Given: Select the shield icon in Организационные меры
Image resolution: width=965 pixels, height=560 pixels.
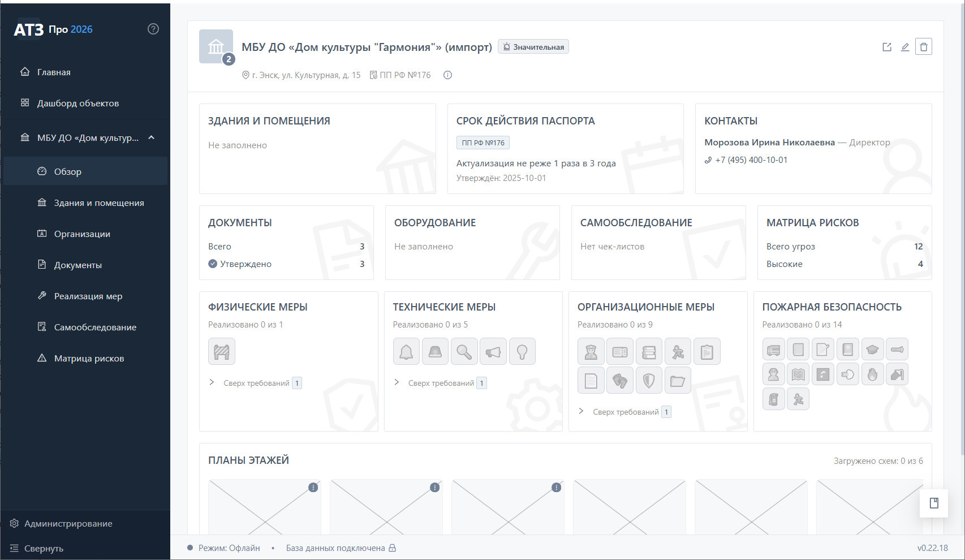Looking at the screenshot, I should coord(649,381).
